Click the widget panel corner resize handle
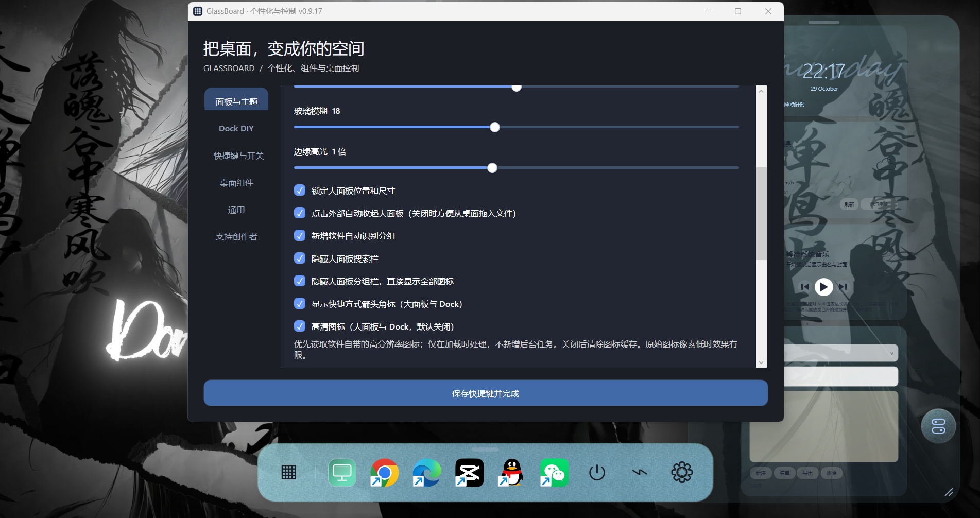Screen dimensions: 980x518 pyautogui.click(x=949, y=492)
